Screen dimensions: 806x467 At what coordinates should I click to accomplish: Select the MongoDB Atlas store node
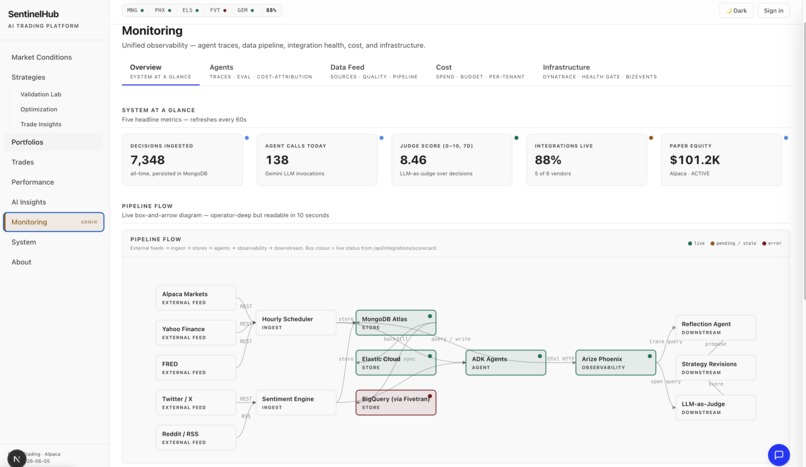point(396,323)
